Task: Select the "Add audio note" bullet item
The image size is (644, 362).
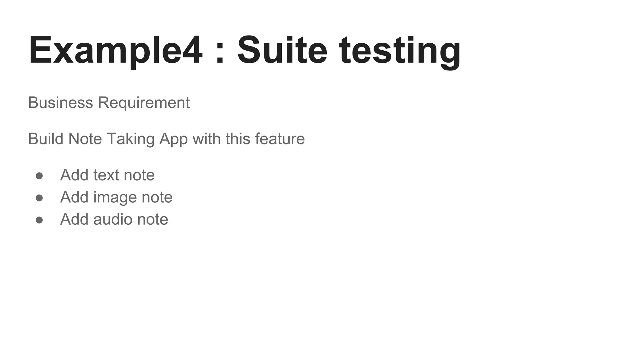Action: [x=114, y=219]
